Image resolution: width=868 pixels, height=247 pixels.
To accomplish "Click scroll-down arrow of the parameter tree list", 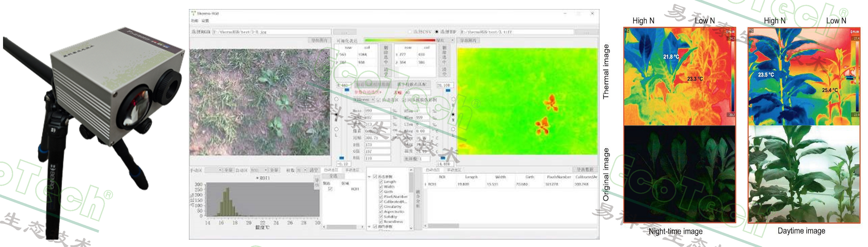I will click(x=411, y=228).
